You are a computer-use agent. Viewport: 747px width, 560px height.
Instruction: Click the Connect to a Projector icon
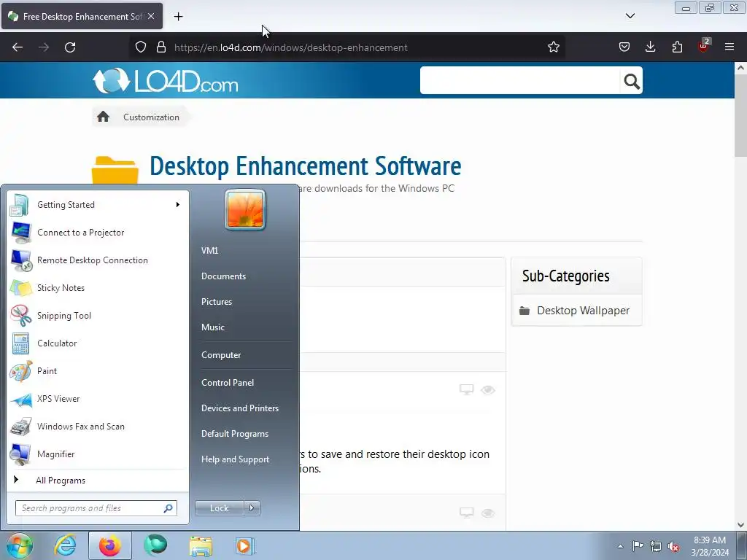(x=20, y=233)
